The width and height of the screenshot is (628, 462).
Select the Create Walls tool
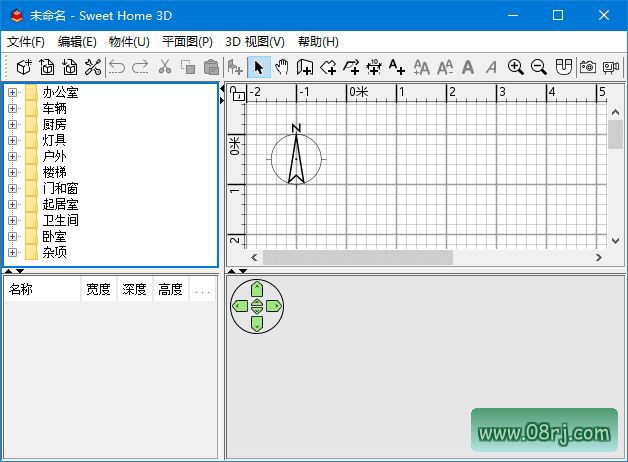[305, 67]
